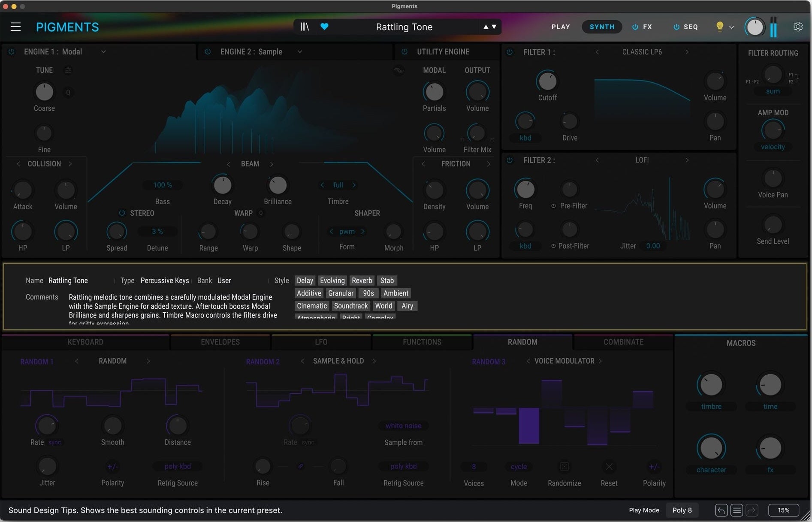The width and height of the screenshot is (812, 522).
Task: Click the Filter 1 Cutoff knob
Action: tap(547, 81)
